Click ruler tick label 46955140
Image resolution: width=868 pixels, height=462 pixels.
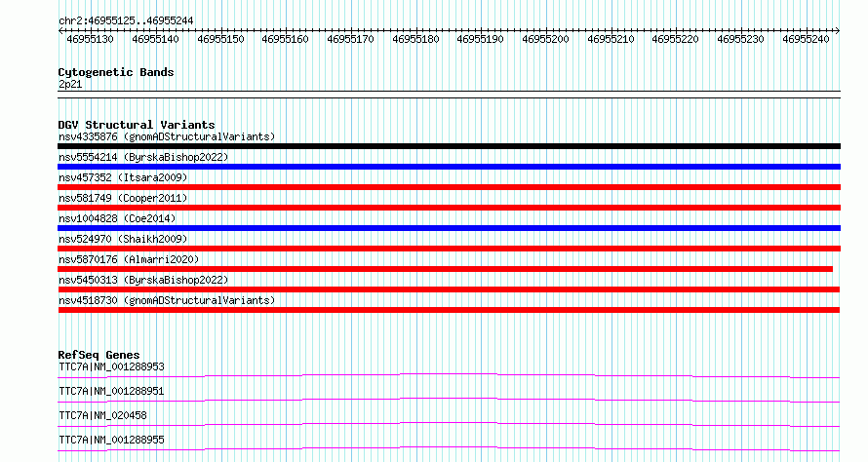click(155, 39)
